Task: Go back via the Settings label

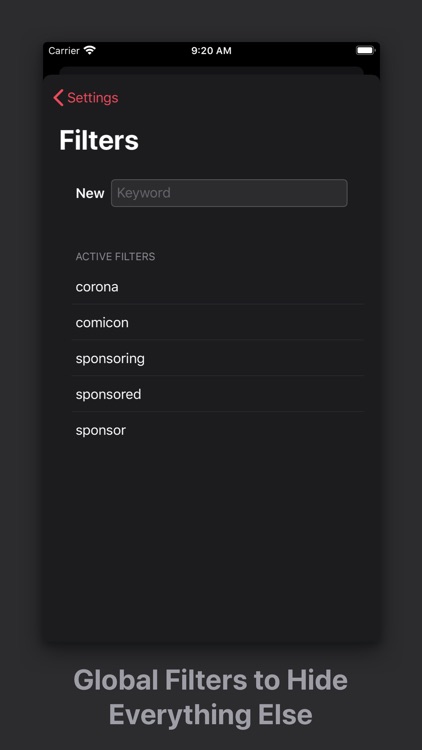Action: 92,98
